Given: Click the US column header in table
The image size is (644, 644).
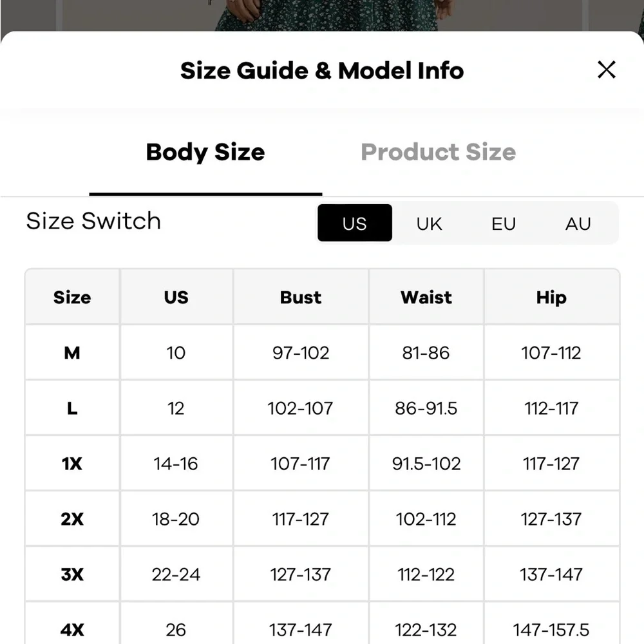Looking at the screenshot, I should coord(176,298).
